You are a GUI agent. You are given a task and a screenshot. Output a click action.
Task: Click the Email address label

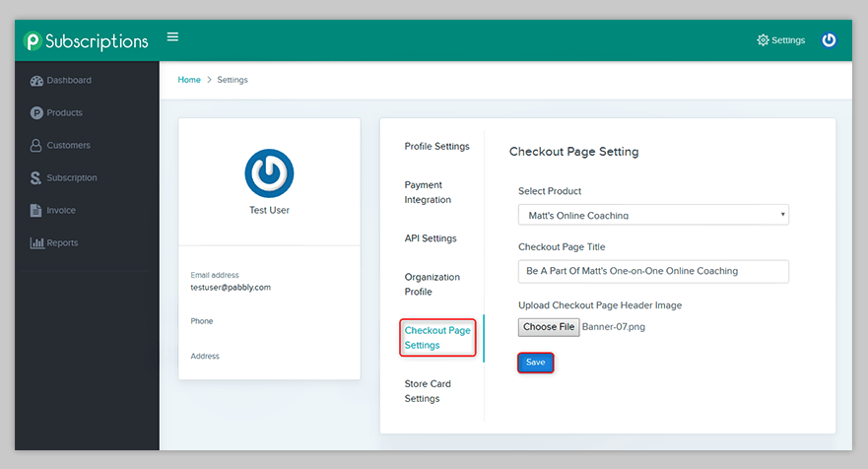(215, 275)
